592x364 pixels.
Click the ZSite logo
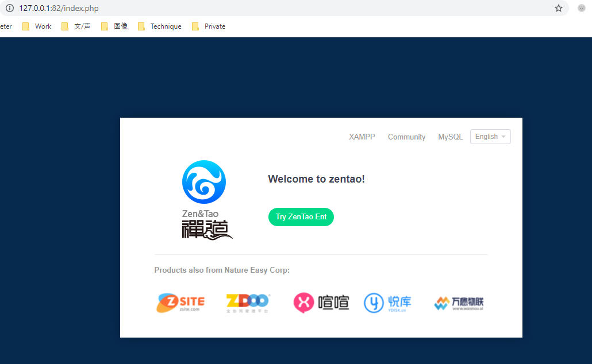click(x=180, y=303)
